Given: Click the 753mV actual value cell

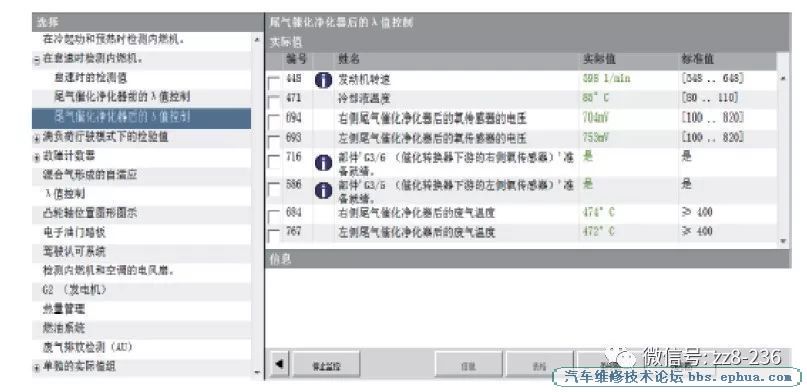Looking at the screenshot, I should tap(595, 137).
